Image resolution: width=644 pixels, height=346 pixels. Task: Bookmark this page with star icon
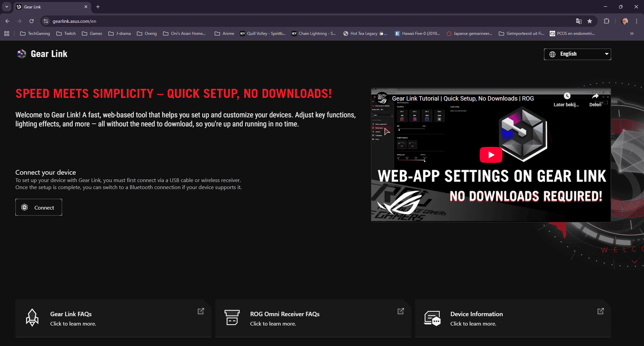[590, 21]
